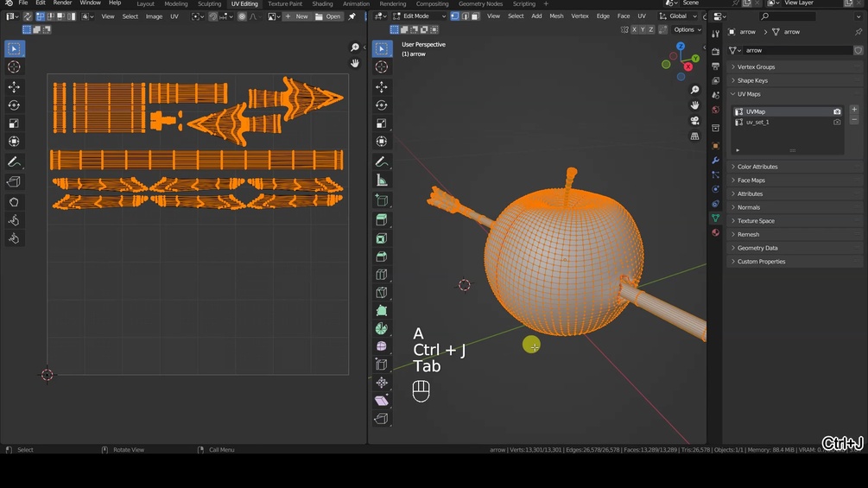Open the Edit Mode dropdown
The height and width of the screenshot is (488, 868).
[x=419, y=16]
